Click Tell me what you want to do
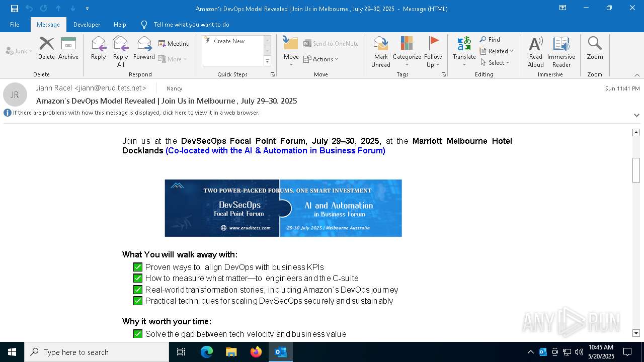 pyautogui.click(x=191, y=24)
